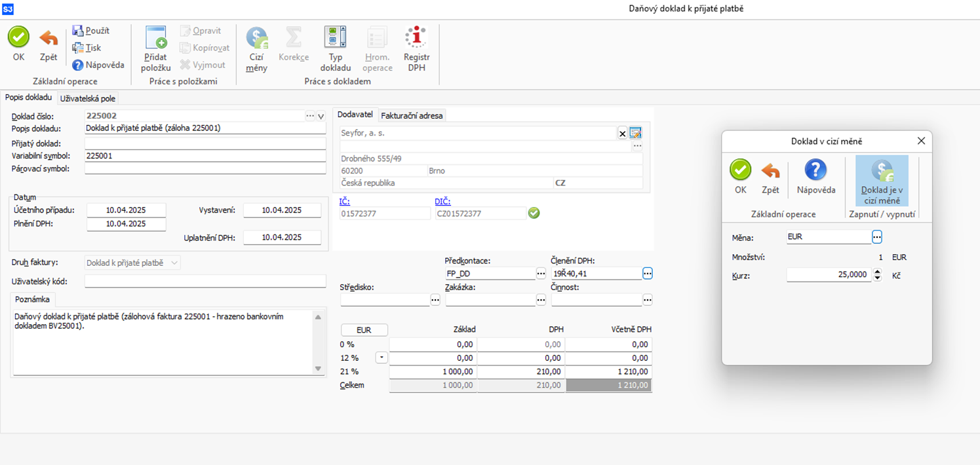The width and height of the screenshot is (980, 465).
Task: Switch to the Popis dokladu tab
Action: (28, 98)
